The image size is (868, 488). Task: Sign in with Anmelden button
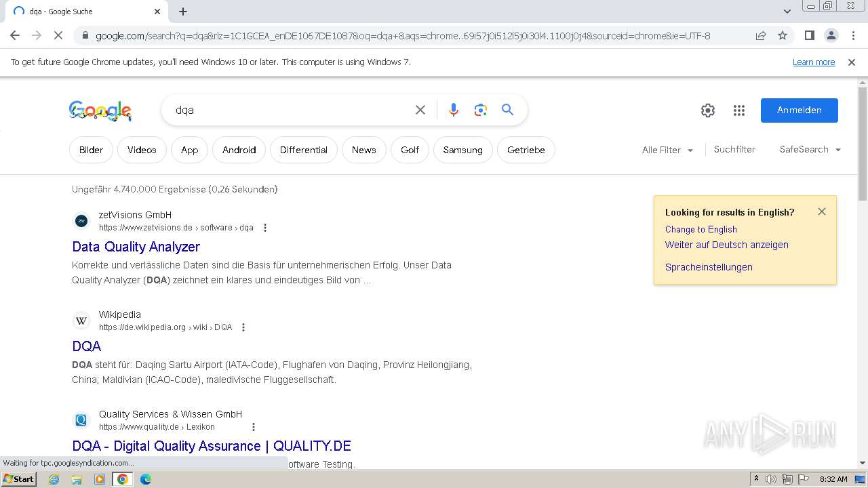[800, 110]
